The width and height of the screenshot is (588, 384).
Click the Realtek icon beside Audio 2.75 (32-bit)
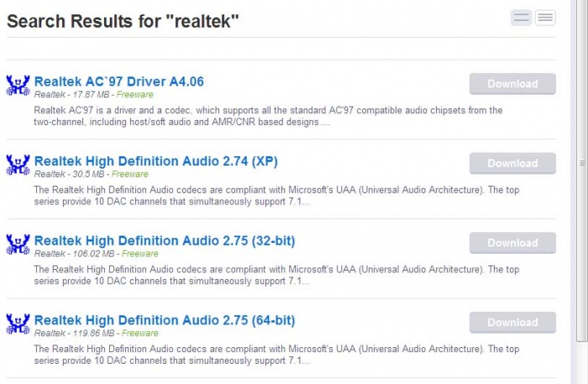(x=18, y=245)
